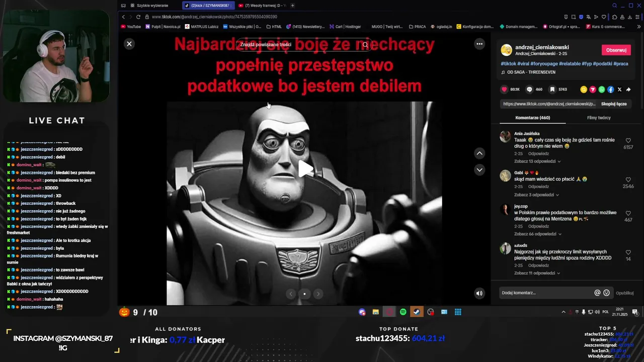644x362 pixels.
Task: Expand Zobacz 11 odpowiedzi replies
Action: pos(537,273)
